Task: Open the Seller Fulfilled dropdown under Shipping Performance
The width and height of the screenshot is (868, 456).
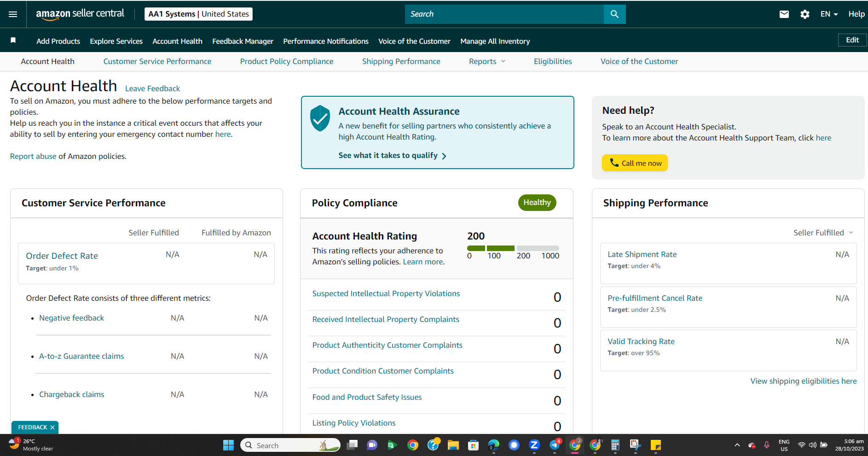Action: click(823, 233)
